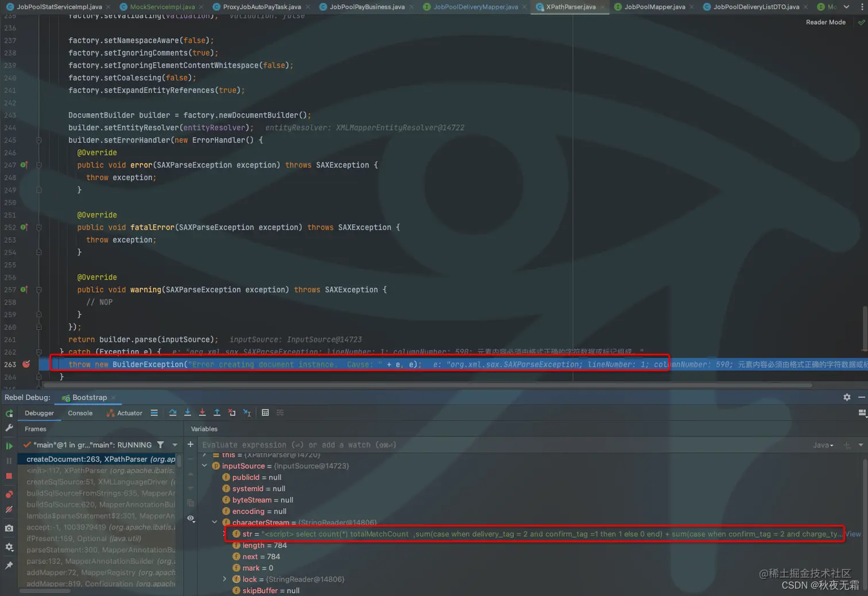Open Debug panel settings gear
868x596 pixels.
(x=847, y=397)
